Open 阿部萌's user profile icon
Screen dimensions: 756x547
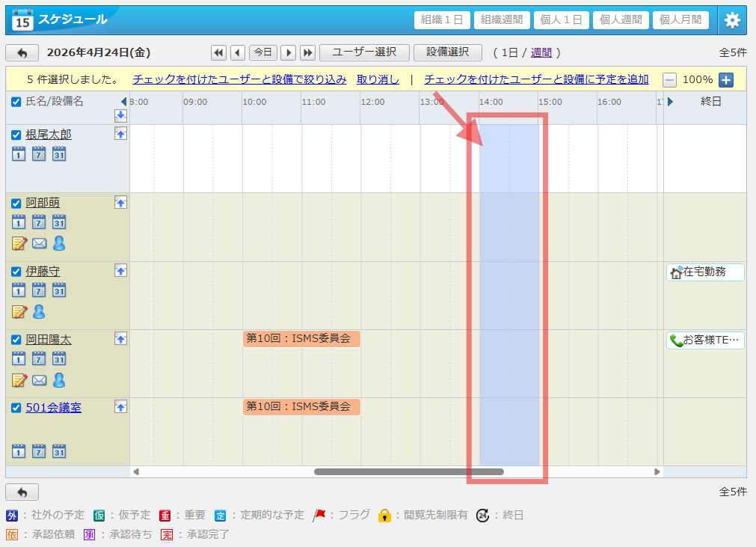(x=58, y=242)
